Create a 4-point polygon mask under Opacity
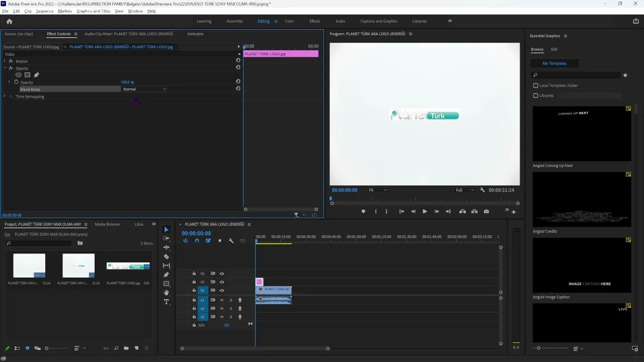 coord(28,75)
